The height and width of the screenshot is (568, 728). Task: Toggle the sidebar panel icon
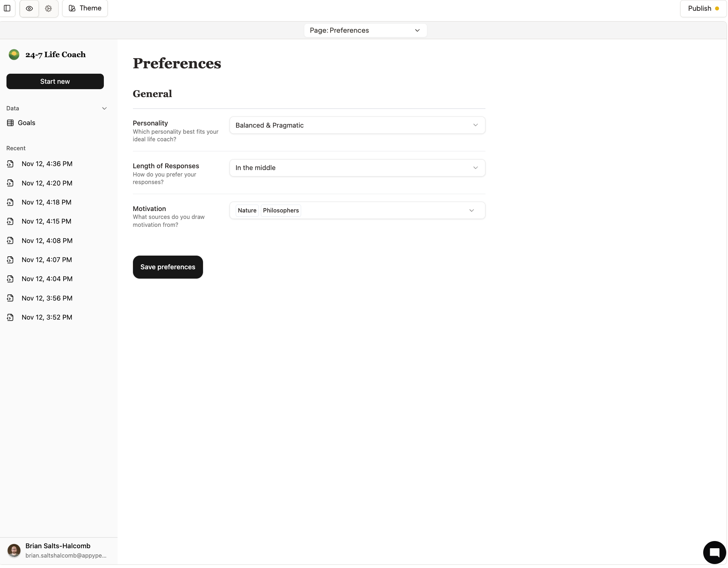tap(7, 8)
